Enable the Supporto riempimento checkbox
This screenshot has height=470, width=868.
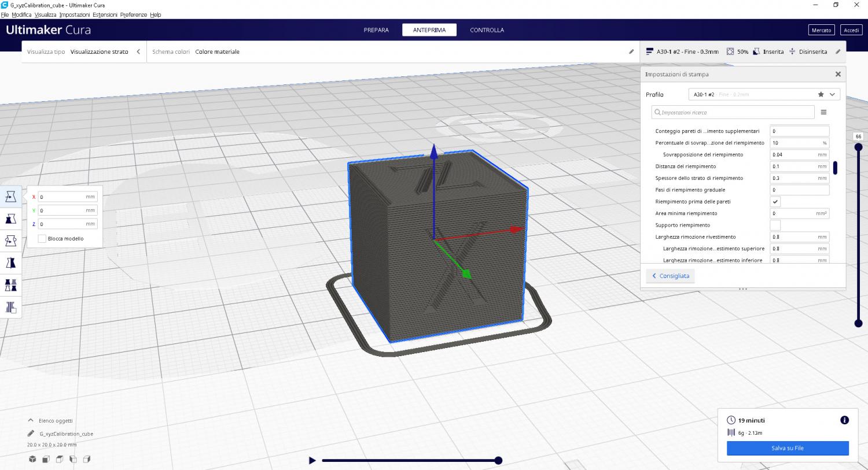tap(775, 225)
